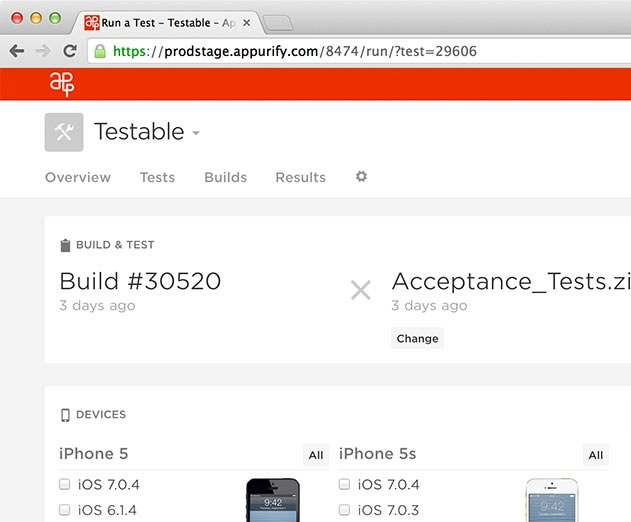Select the Run a Test browser tab
The height and width of the screenshot is (522, 631).
168,23
